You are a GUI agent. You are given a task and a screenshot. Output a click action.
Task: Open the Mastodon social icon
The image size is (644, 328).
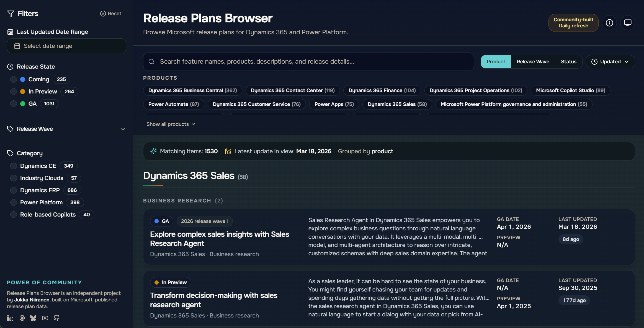[x=22, y=318]
